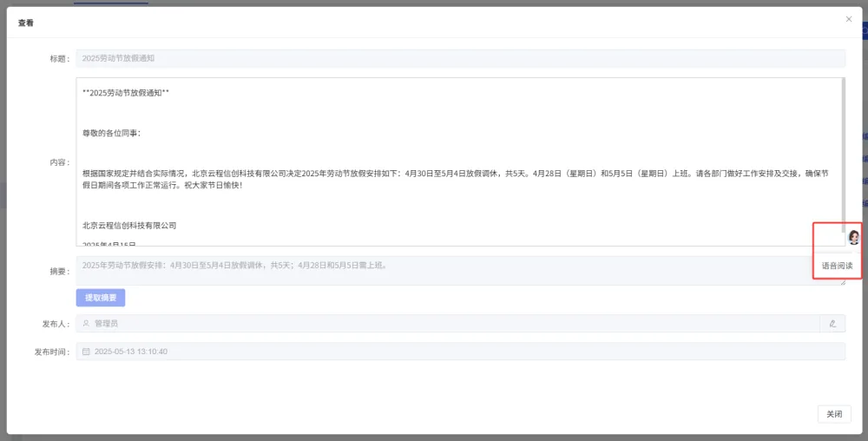
Task: Start 语音阅读 voice reading
Action: point(837,266)
